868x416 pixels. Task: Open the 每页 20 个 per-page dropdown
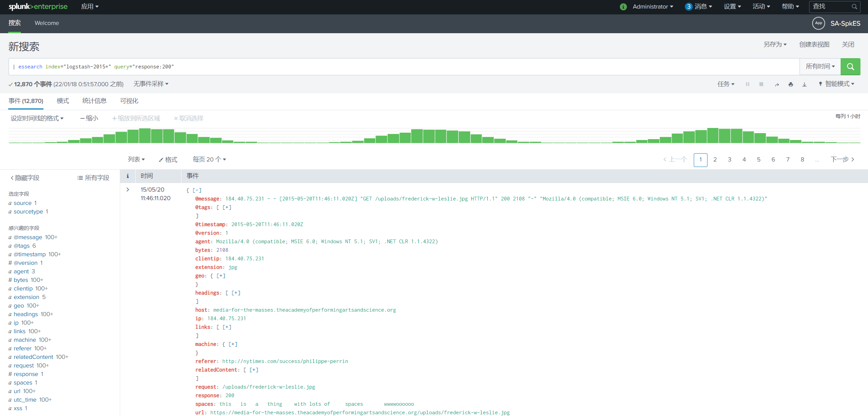pos(209,159)
